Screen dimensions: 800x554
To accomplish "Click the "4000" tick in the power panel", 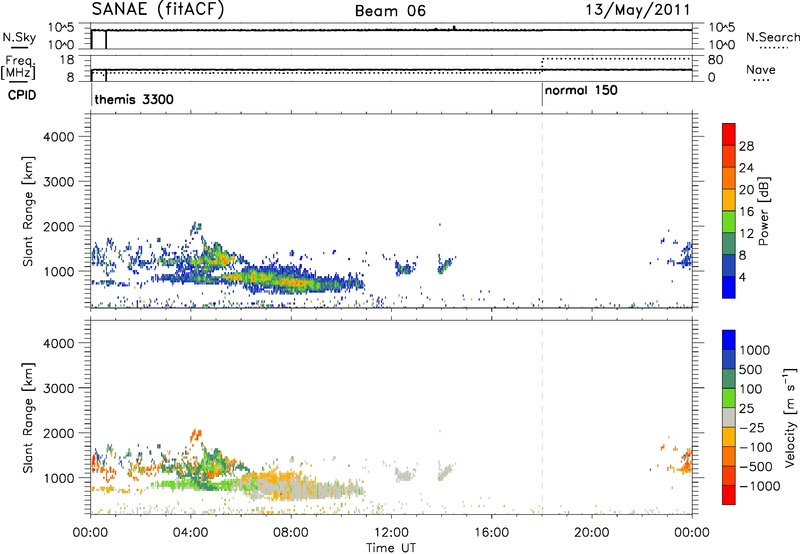I will (x=59, y=137).
